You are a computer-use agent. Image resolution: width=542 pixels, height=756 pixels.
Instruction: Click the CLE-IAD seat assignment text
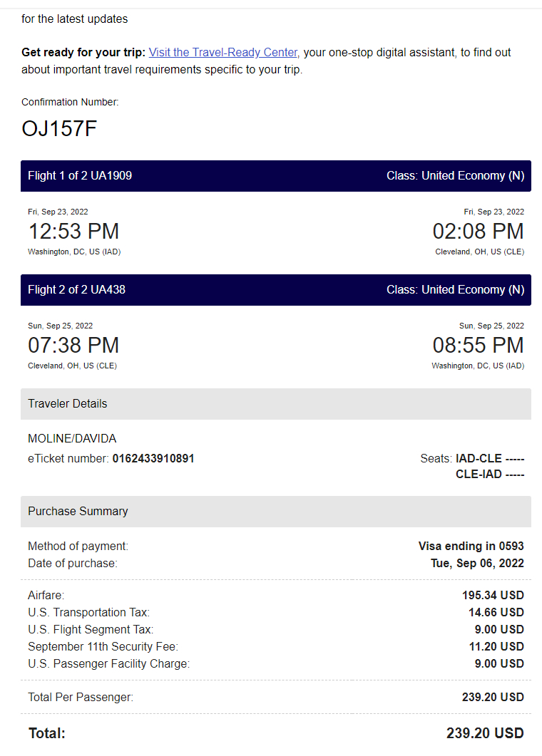489,475
